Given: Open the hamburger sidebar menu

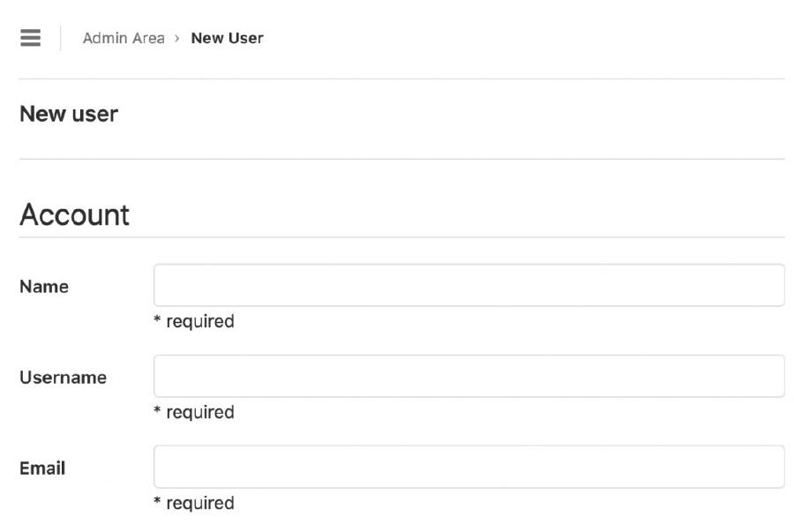Looking at the screenshot, I should 30,38.
